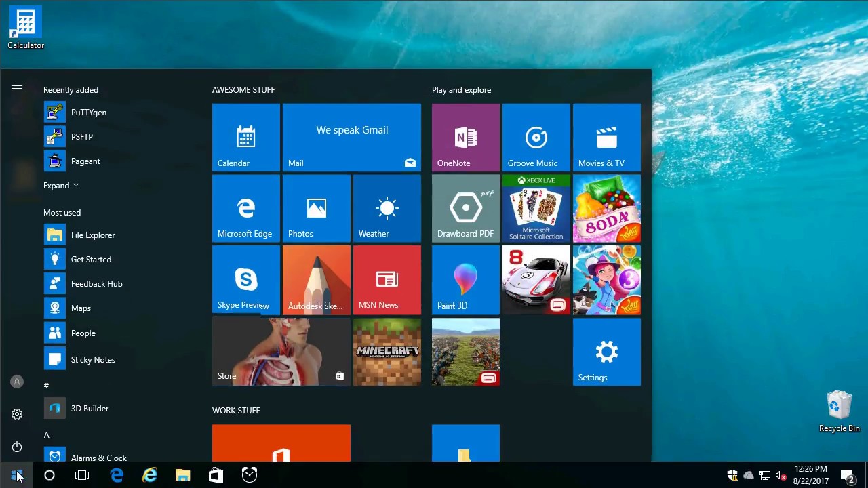The width and height of the screenshot is (868, 488).
Task: Launch Asphalt 8 racing car tile
Action: coord(536,279)
